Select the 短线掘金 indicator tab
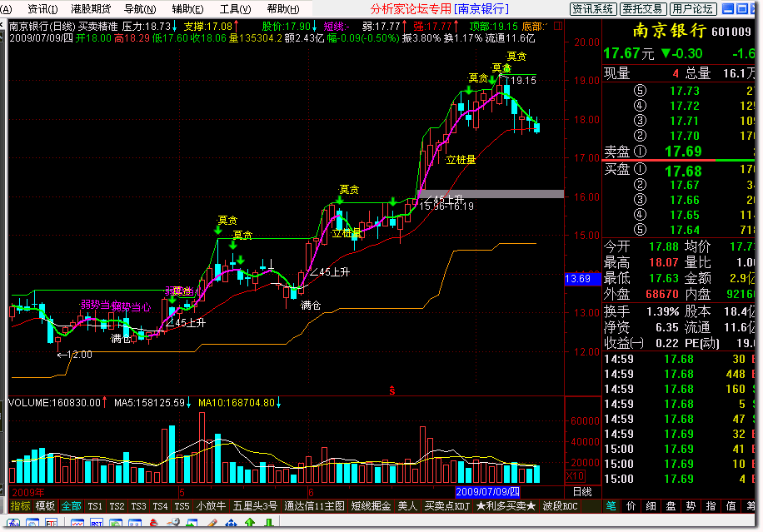This screenshot has width=763, height=532. click(x=372, y=506)
